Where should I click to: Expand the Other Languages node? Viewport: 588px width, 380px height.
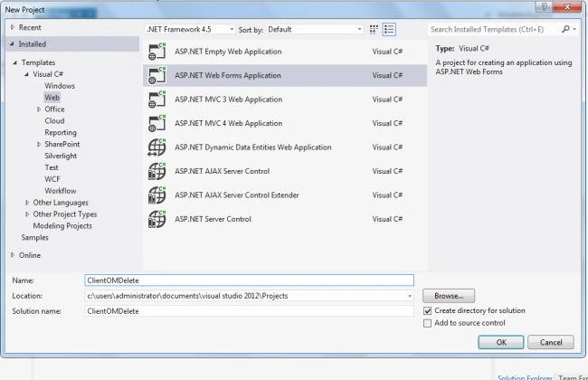pyautogui.click(x=27, y=203)
